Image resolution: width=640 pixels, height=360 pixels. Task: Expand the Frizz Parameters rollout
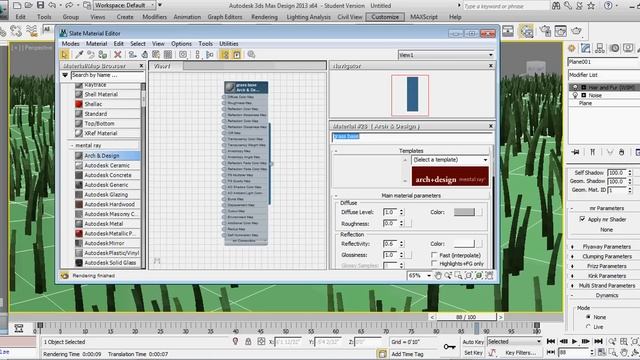pos(606,266)
